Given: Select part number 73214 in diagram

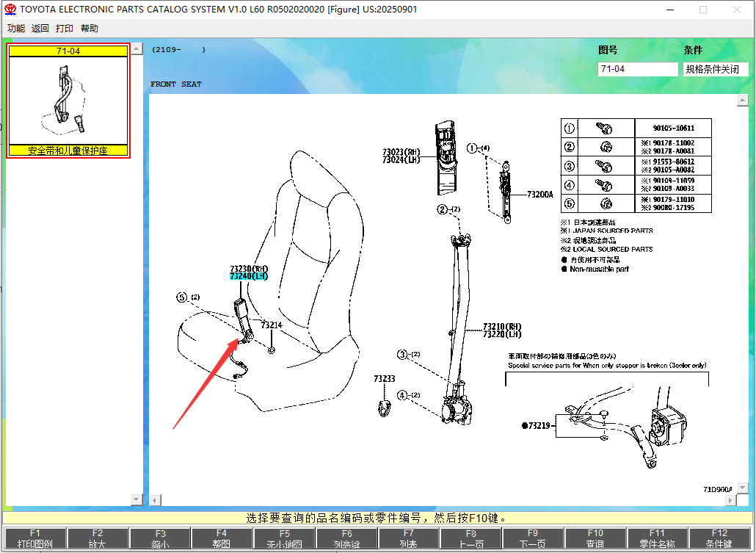Looking at the screenshot, I should click(272, 325).
